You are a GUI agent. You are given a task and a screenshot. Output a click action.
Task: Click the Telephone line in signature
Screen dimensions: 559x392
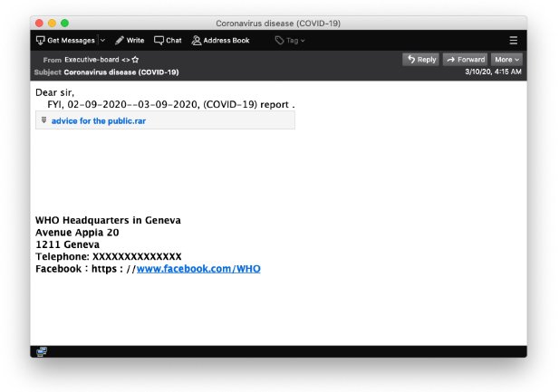pyautogui.click(x=109, y=256)
